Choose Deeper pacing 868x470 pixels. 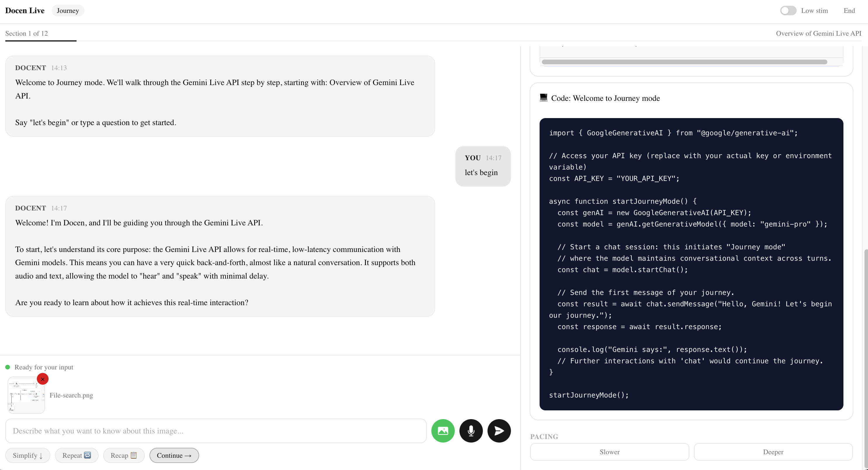[773, 452]
